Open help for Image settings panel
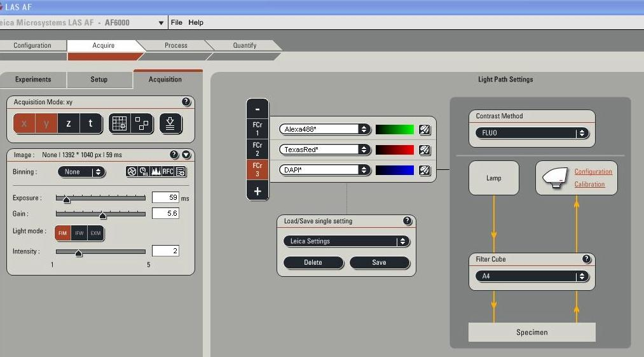Image resolution: width=644 pixels, height=357 pixels. click(174, 155)
